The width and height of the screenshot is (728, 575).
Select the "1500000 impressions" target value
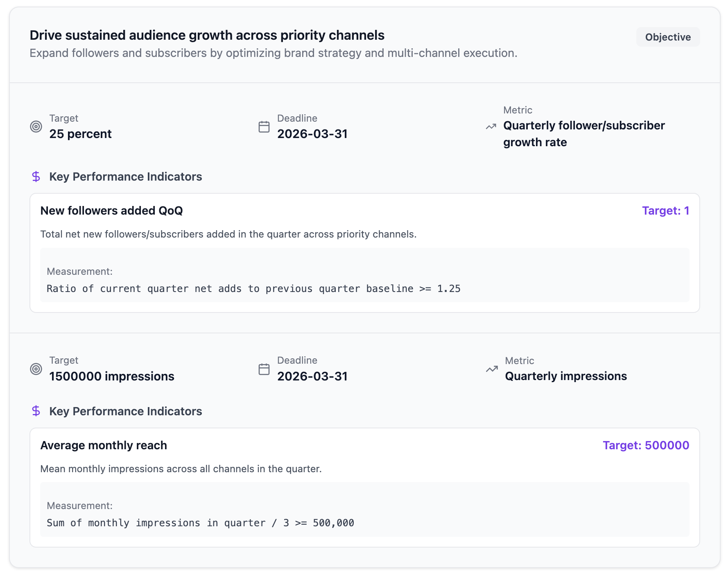112,376
